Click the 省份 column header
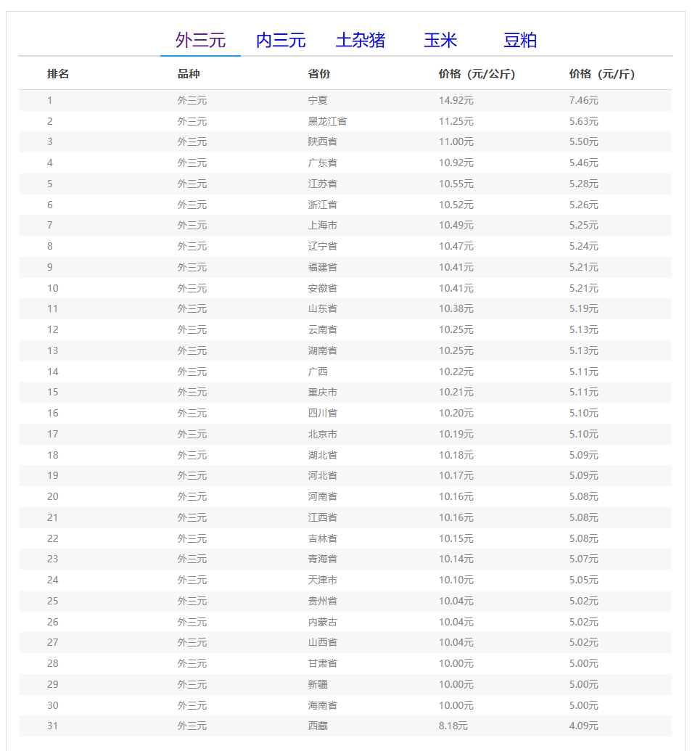This screenshot has height=751, width=700. (x=319, y=74)
